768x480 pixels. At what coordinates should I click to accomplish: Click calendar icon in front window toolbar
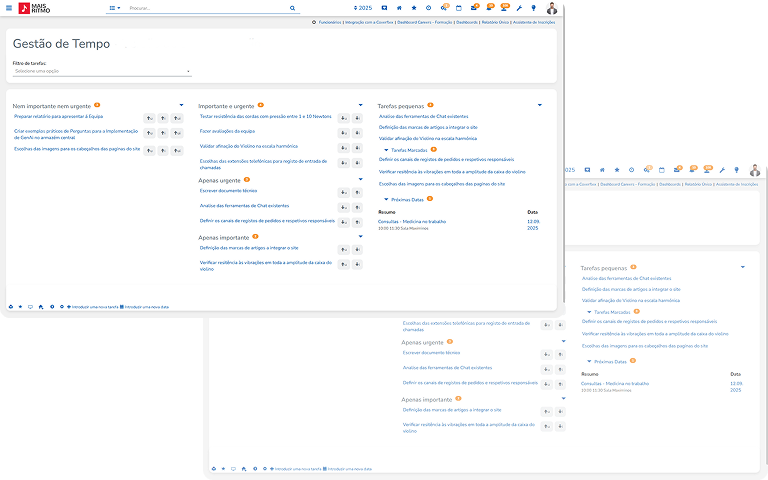(x=458, y=8)
